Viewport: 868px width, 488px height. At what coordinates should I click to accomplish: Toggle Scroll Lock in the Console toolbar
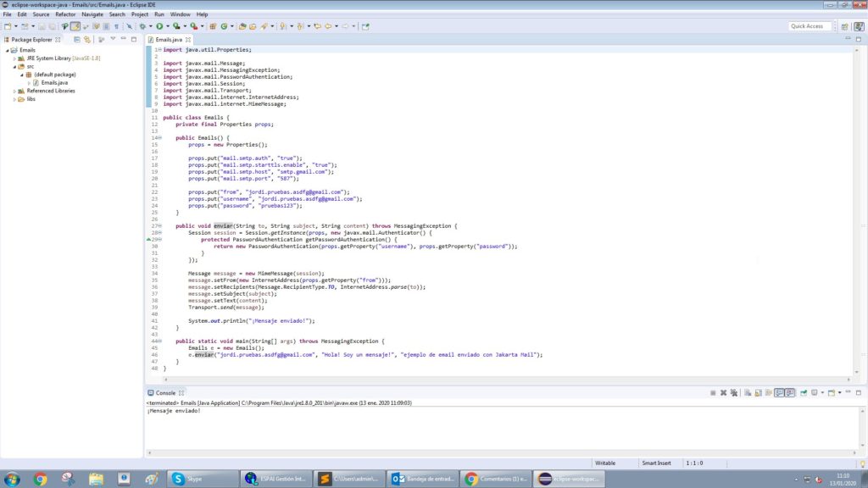pyautogui.click(x=757, y=393)
